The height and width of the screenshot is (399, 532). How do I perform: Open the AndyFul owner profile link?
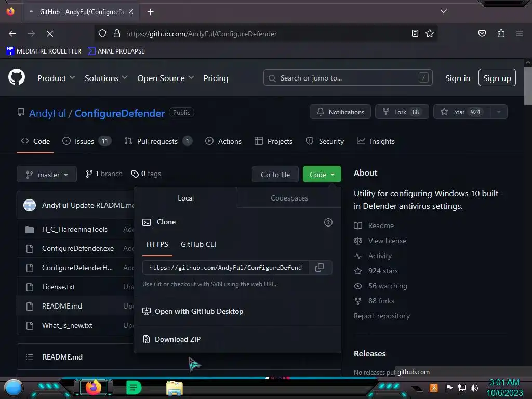pos(47,113)
